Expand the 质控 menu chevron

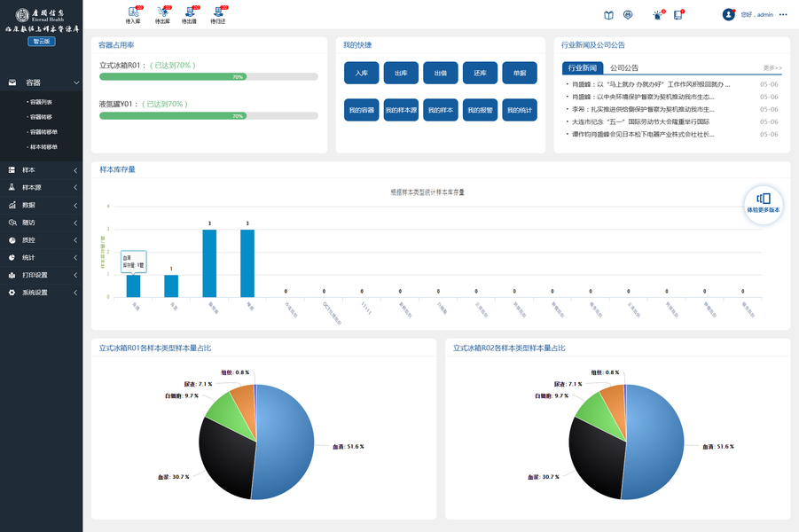75,240
